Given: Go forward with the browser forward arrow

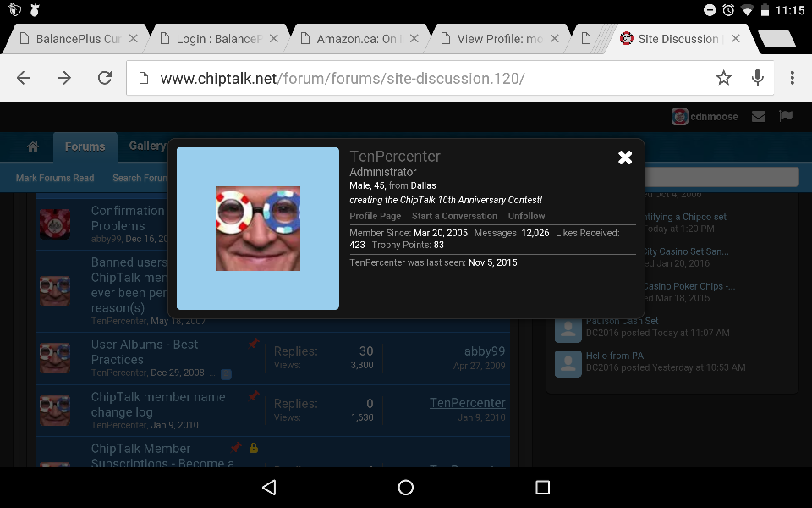Looking at the screenshot, I should (x=64, y=78).
